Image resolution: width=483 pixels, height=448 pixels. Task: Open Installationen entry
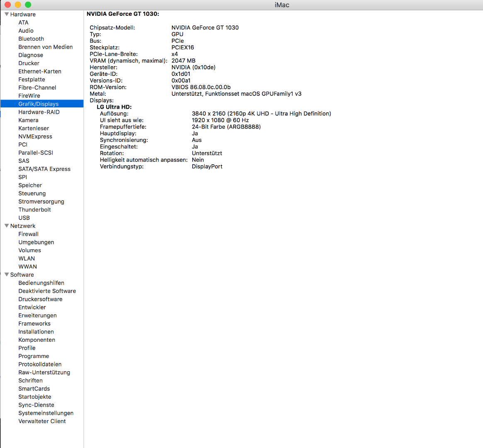(x=36, y=331)
